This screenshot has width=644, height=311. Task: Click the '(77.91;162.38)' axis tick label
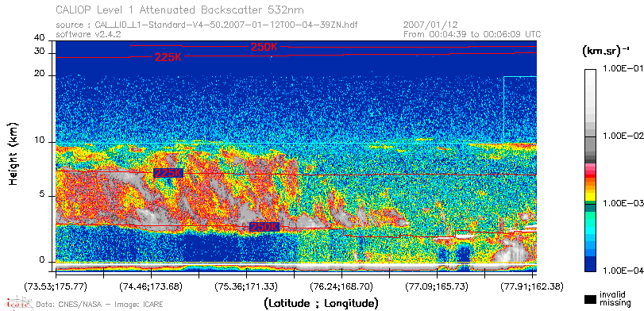tap(532, 286)
